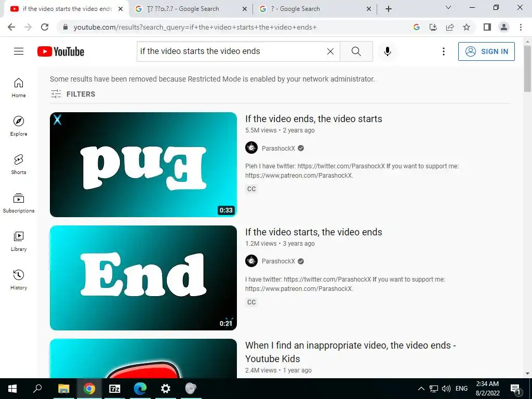Click the browser forward arrow

click(28, 27)
